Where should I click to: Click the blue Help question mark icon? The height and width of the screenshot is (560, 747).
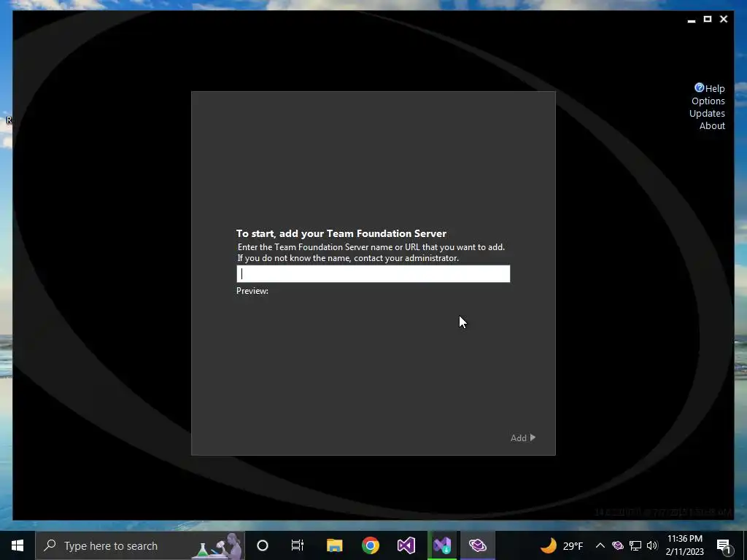[x=699, y=87]
